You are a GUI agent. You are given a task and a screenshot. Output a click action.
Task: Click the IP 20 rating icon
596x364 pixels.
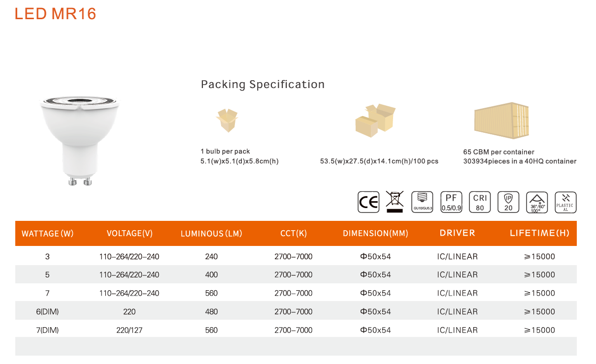coord(508,202)
